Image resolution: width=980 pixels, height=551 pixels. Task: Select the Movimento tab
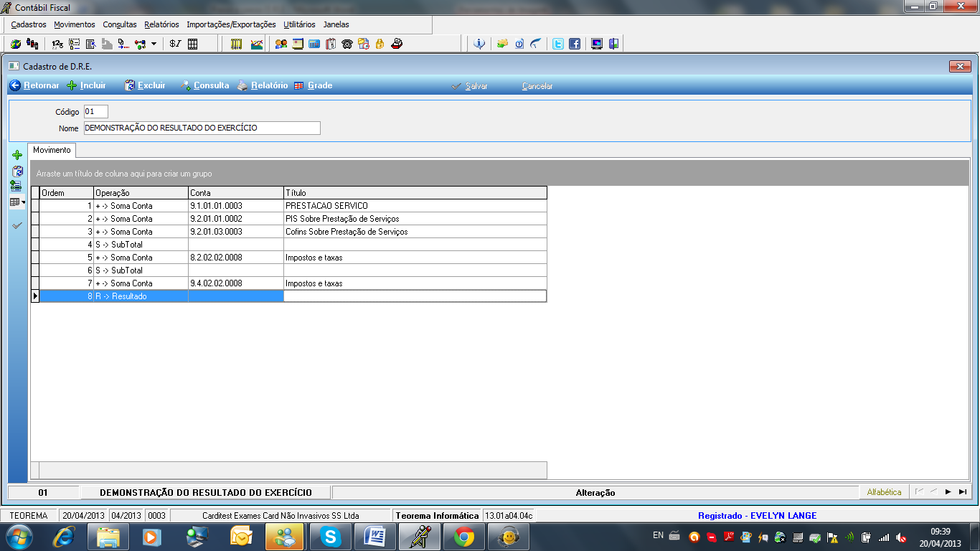[52, 151]
